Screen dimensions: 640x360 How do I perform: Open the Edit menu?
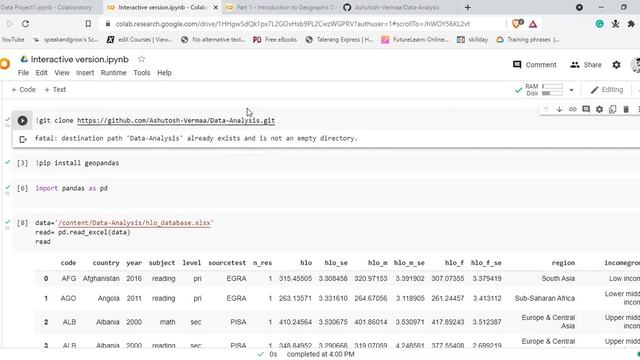[x=41, y=73]
